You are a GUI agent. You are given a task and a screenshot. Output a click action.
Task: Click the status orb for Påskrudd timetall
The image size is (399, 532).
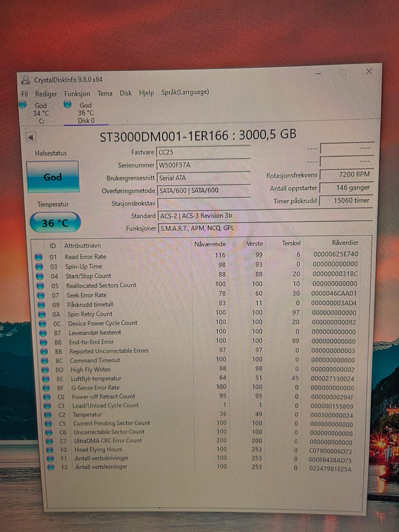coord(42,305)
